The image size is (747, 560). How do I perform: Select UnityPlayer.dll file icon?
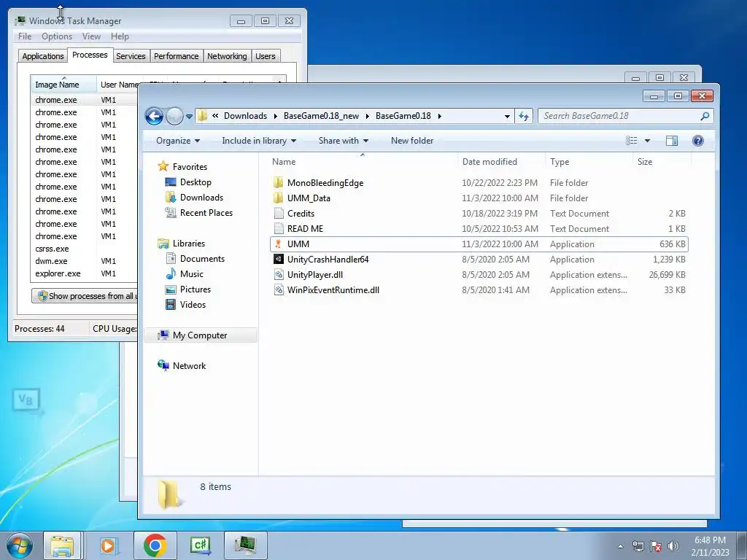[279, 275]
